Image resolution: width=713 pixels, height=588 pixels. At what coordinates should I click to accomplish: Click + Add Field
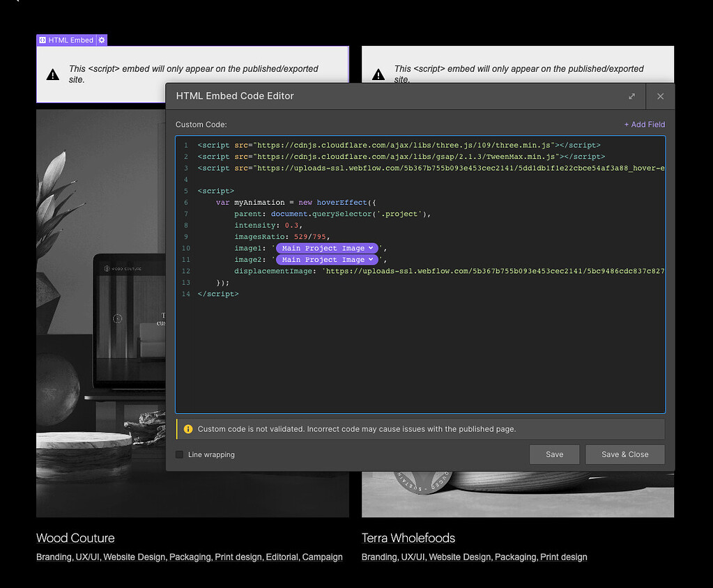(645, 124)
